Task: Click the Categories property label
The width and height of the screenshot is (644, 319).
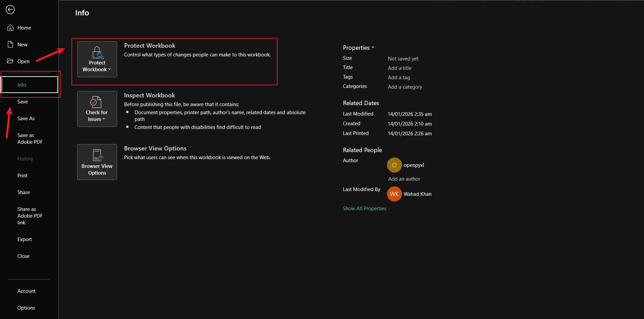Action: 355,86
